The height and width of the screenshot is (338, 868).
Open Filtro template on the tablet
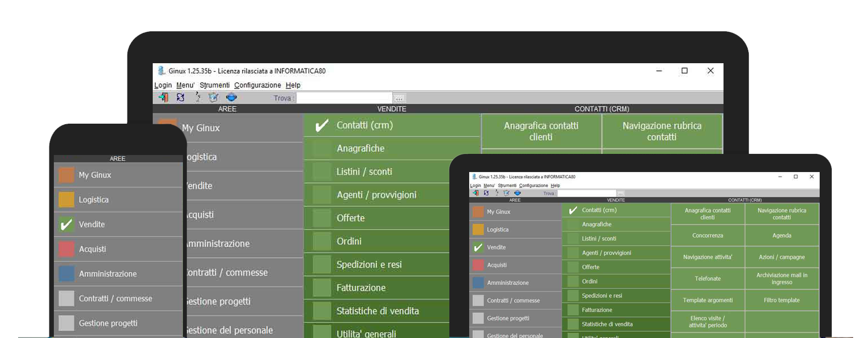click(x=782, y=300)
